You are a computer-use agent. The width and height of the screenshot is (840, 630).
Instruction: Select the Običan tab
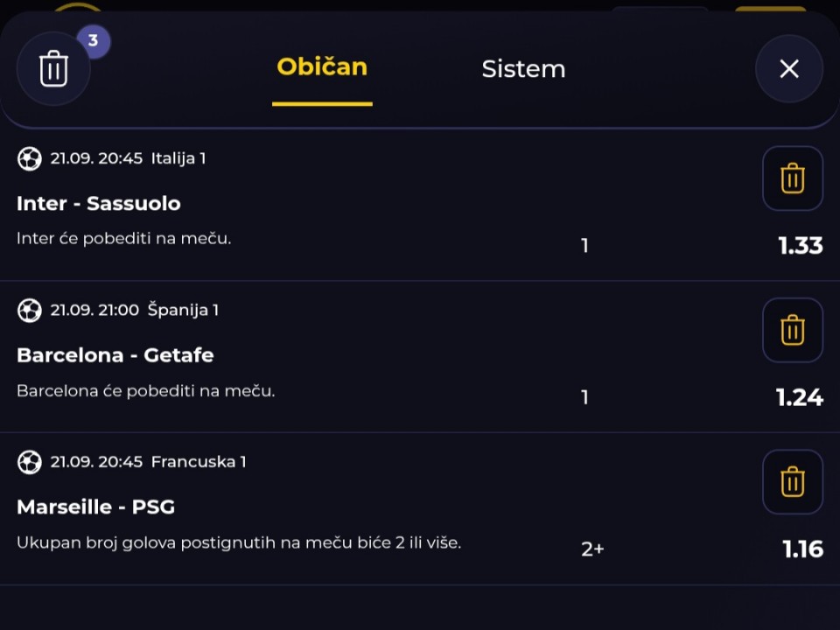click(x=322, y=67)
